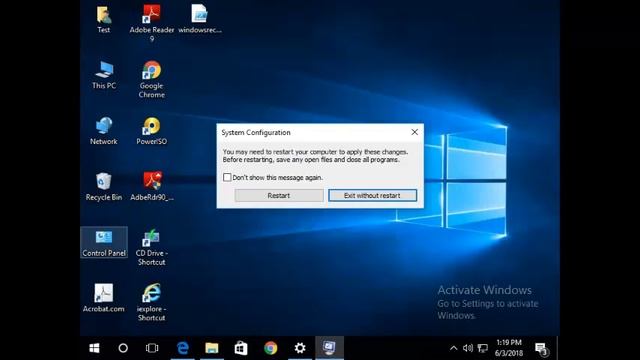640x360 pixels.
Task: Select the AdbeRdr90 installer icon
Action: pyautogui.click(x=152, y=187)
